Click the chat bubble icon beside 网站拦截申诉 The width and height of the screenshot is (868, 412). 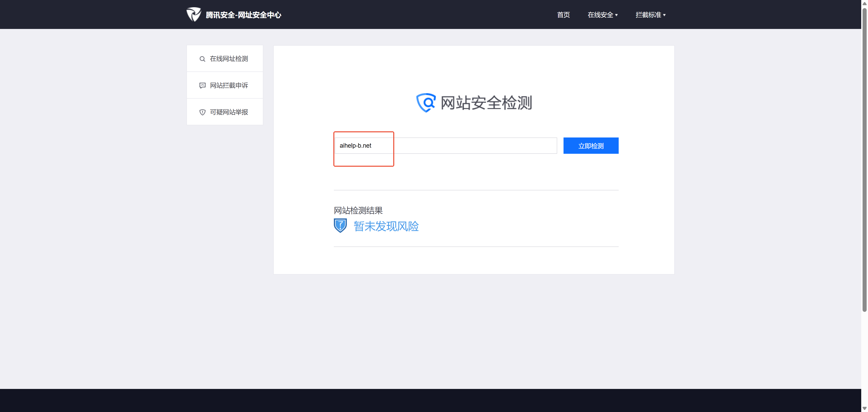(x=202, y=86)
